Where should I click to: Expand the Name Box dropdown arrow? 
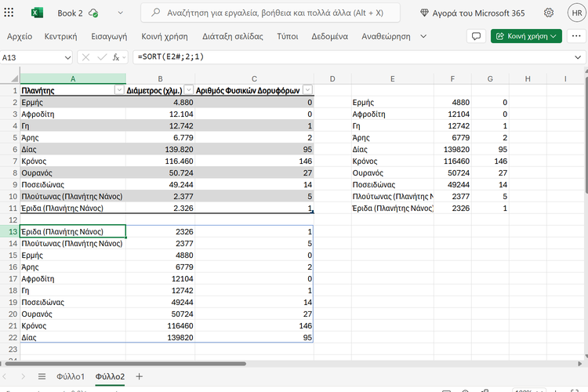click(x=67, y=57)
